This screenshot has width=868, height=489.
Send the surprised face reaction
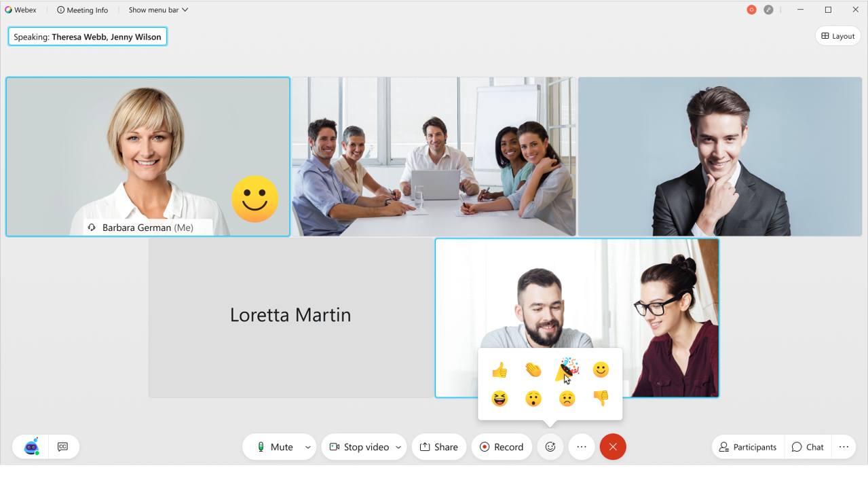[533, 399]
